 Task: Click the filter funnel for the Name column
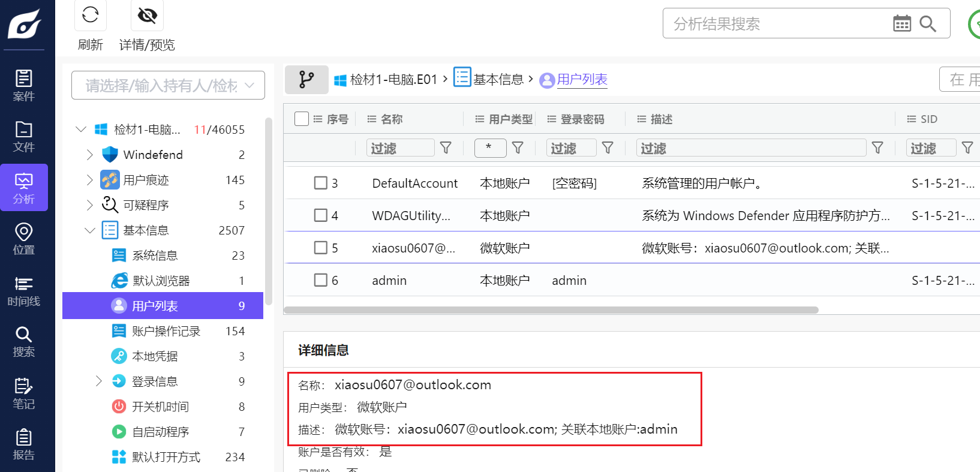click(x=446, y=148)
